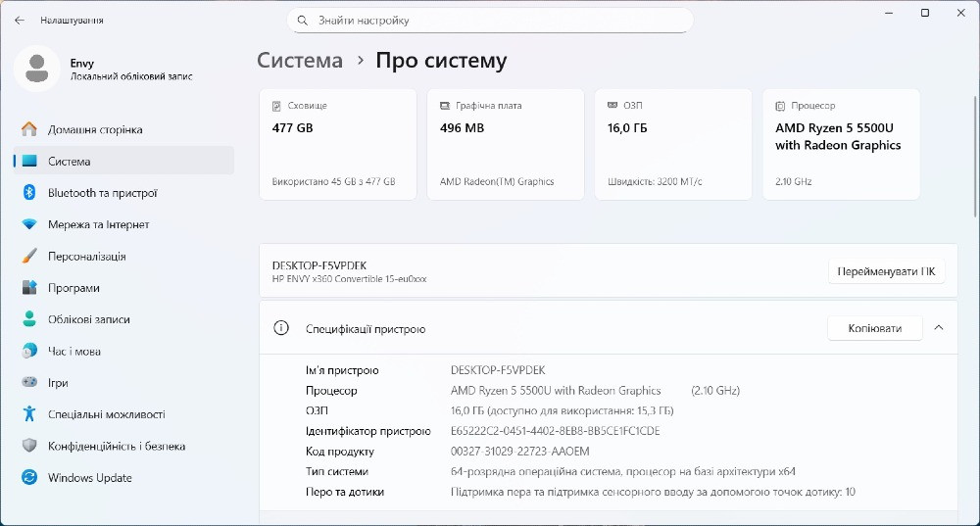Open Спеціальні можливості section

pos(123,414)
